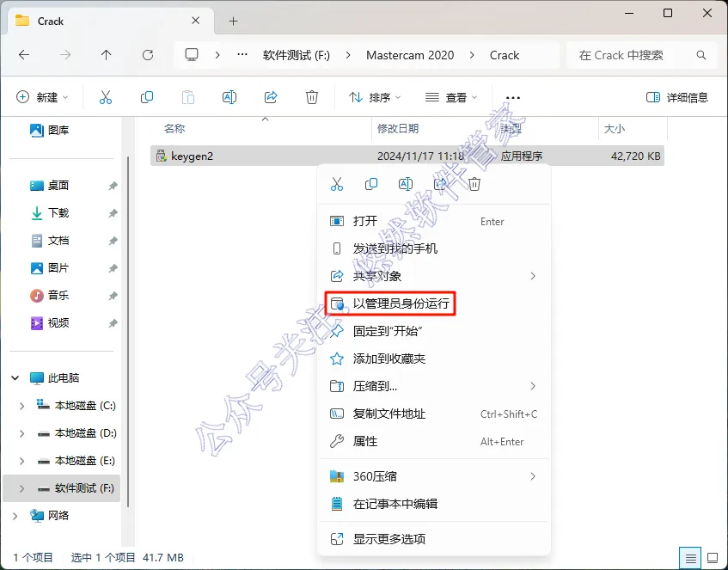Choose 以管理员身份运行
The image size is (728, 570).
[x=434, y=303]
